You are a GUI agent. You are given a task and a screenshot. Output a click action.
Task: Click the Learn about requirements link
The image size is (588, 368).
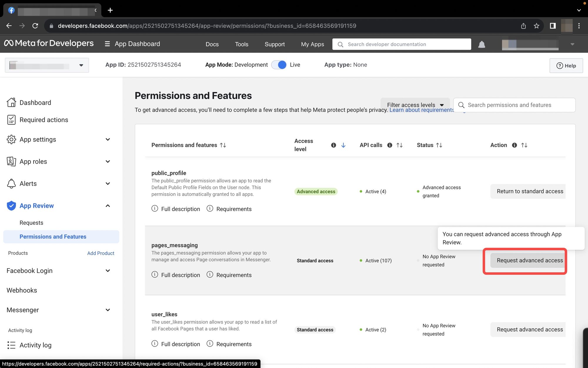point(423,110)
